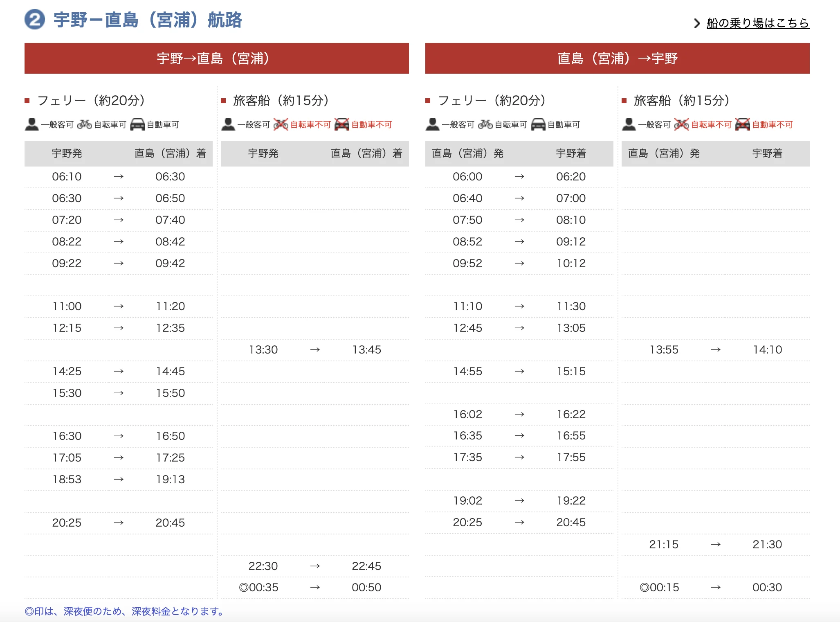Click the 22:30 passenger boat departure

coord(263,566)
